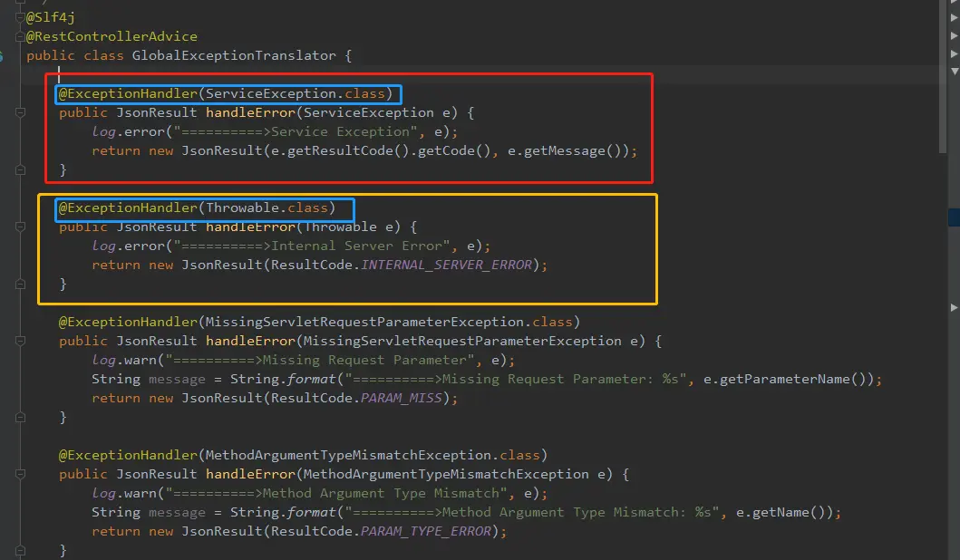
Task: Click the 'class' keyword in class declaration
Action: pos(103,55)
